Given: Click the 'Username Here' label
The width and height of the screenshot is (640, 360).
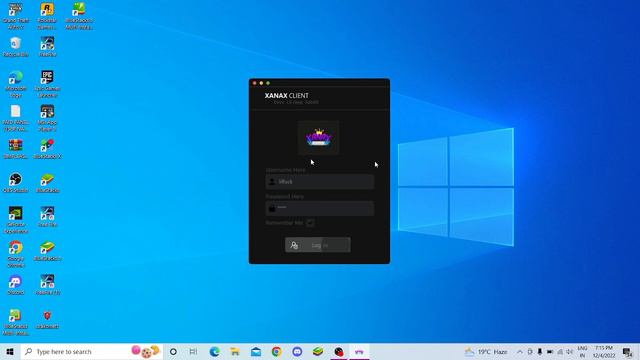Looking at the screenshot, I should [x=285, y=170].
